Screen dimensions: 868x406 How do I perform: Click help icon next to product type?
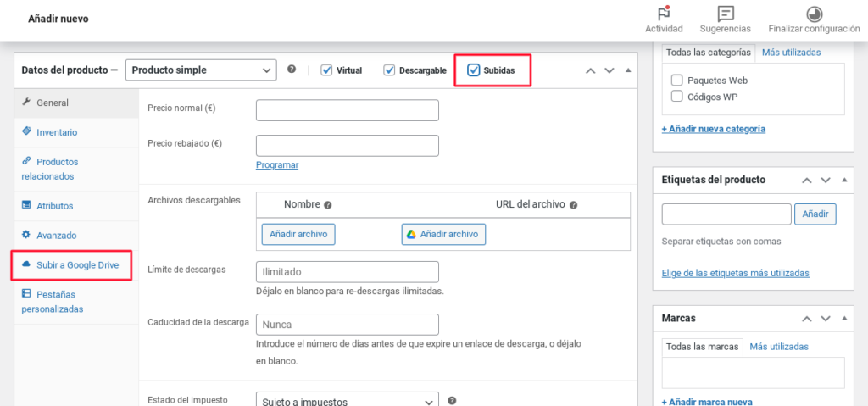292,70
